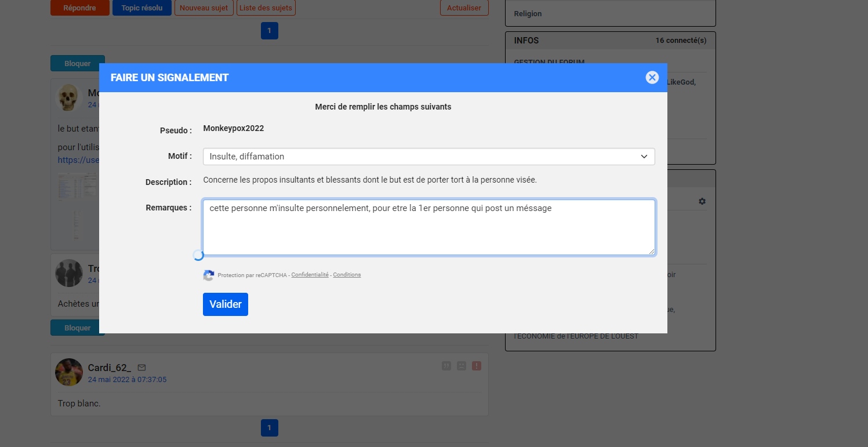This screenshot has height=447, width=868.
Task: Click the Nouveau sujet button
Action: click(x=204, y=8)
